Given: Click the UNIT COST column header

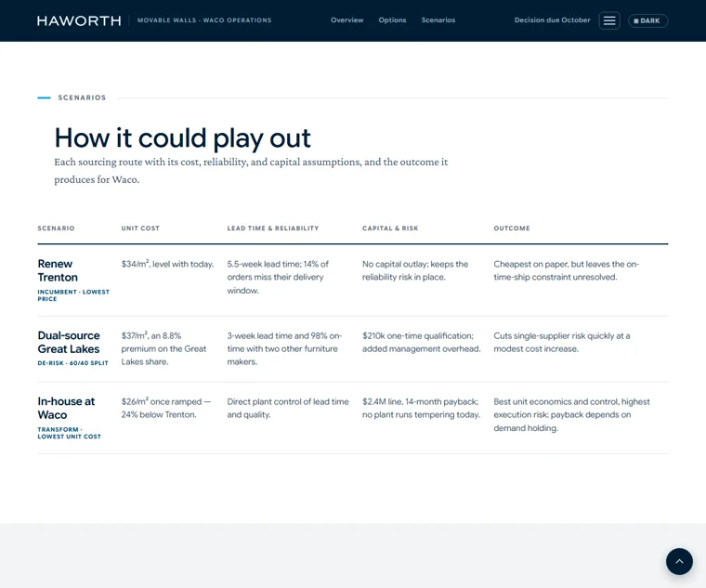Looking at the screenshot, I should [140, 229].
